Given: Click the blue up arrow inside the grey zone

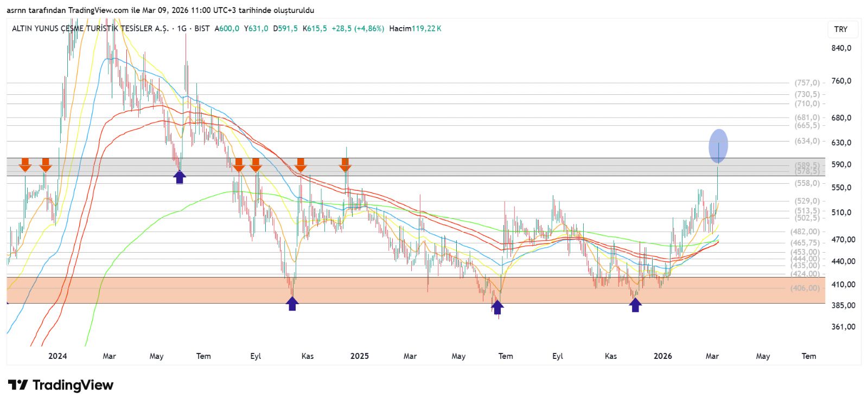Looking at the screenshot, I should point(180,177).
